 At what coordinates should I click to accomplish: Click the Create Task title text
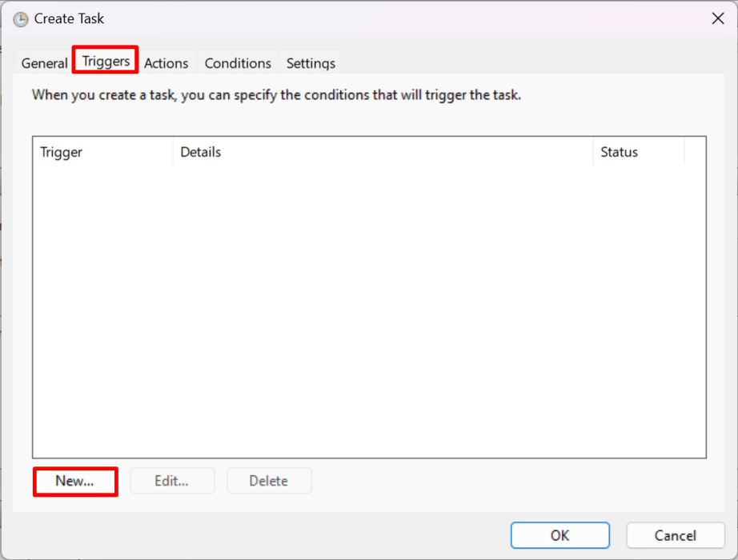pyautogui.click(x=70, y=18)
